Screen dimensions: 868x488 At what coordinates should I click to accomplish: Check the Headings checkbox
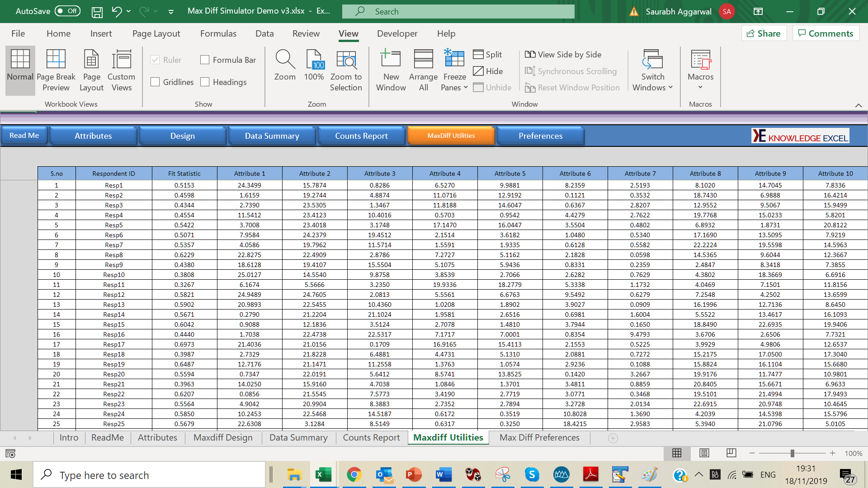pyautogui.click(x=205, y=82)
